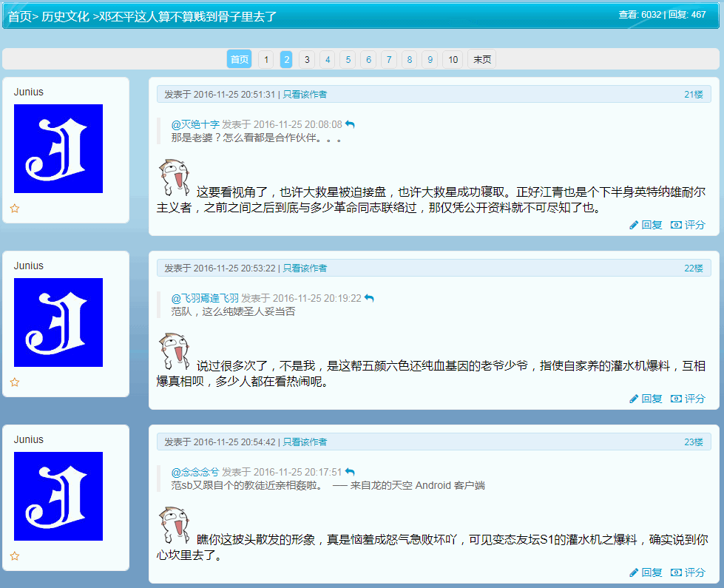Click the 回复 pencil icon in post 21楼
This screenshot has height=588, width=724.
(634, 225)
